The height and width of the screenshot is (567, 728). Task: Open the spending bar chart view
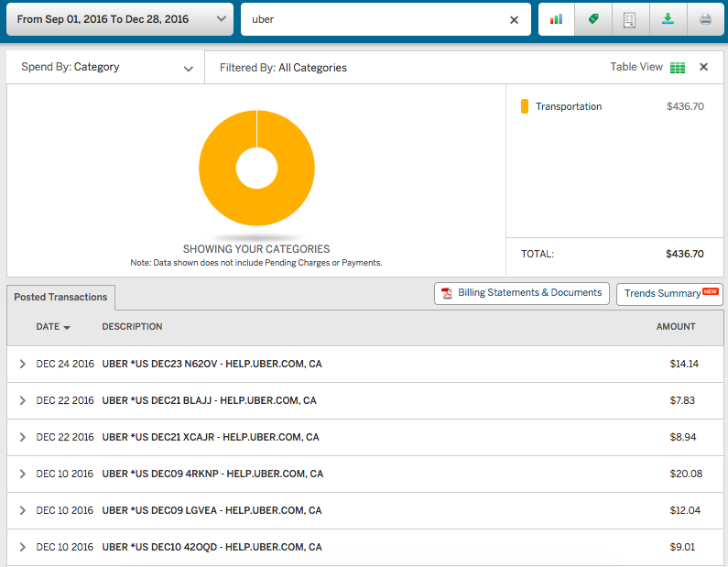coord(557,19)
